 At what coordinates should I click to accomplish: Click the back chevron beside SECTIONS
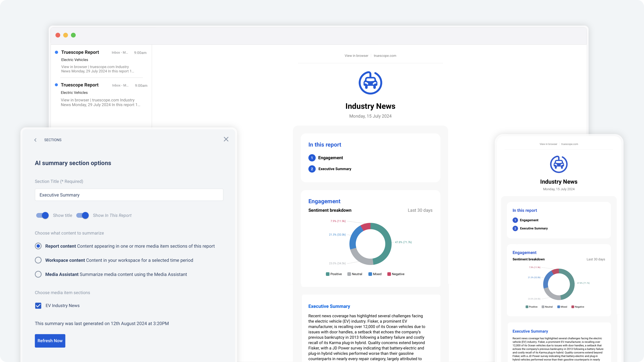tap(35, 140)
